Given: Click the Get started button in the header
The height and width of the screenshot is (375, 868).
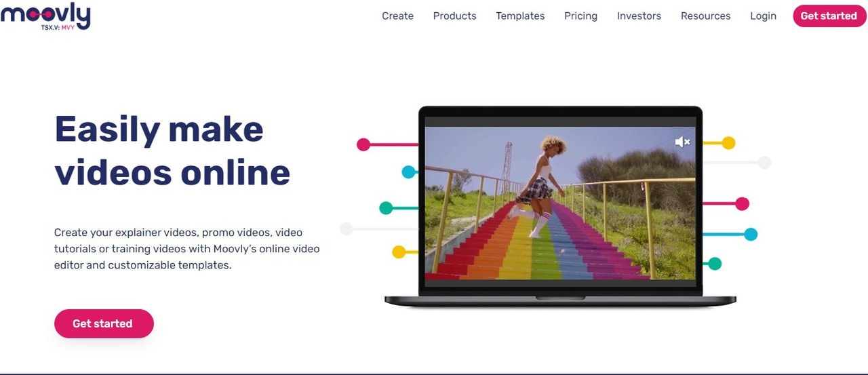Looking at the screenshot, I should (829, 16).
